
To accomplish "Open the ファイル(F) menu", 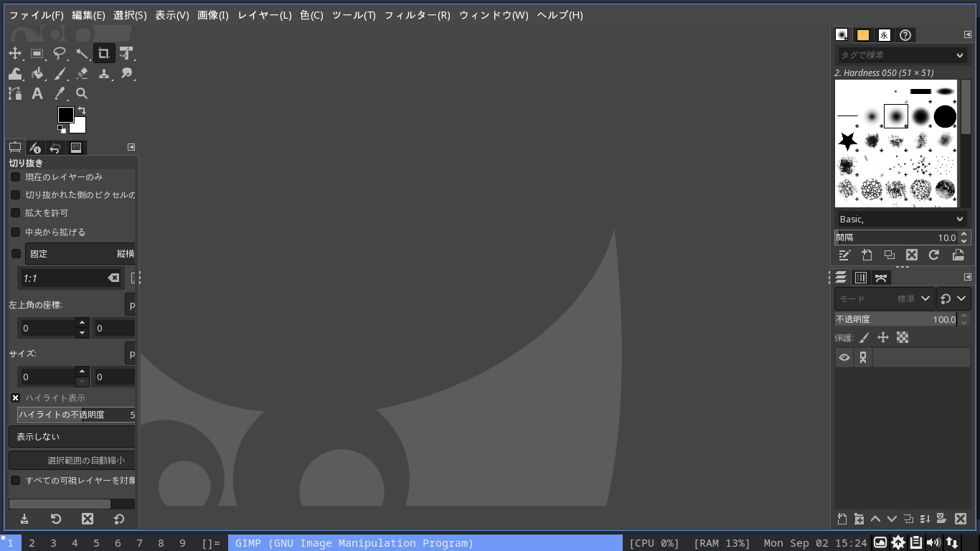I will 36,15.
